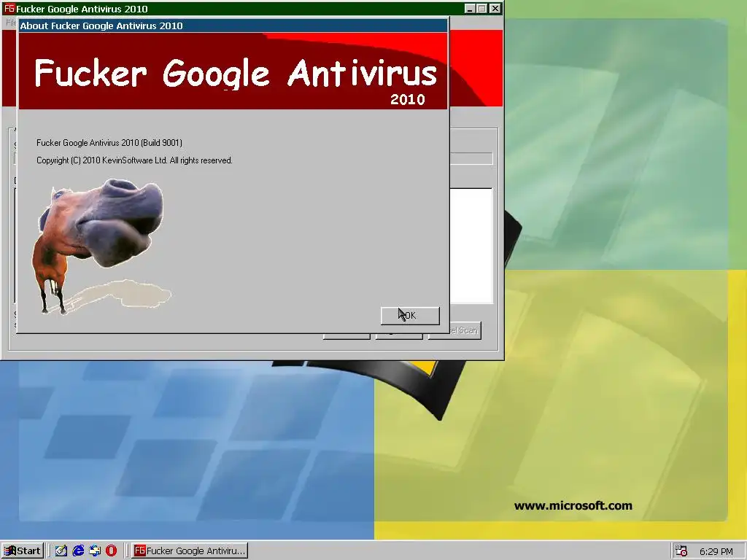Click the KevinSoftware copyright line
The height and width of the screenshot is (560, 747).
tap(134, 160)
